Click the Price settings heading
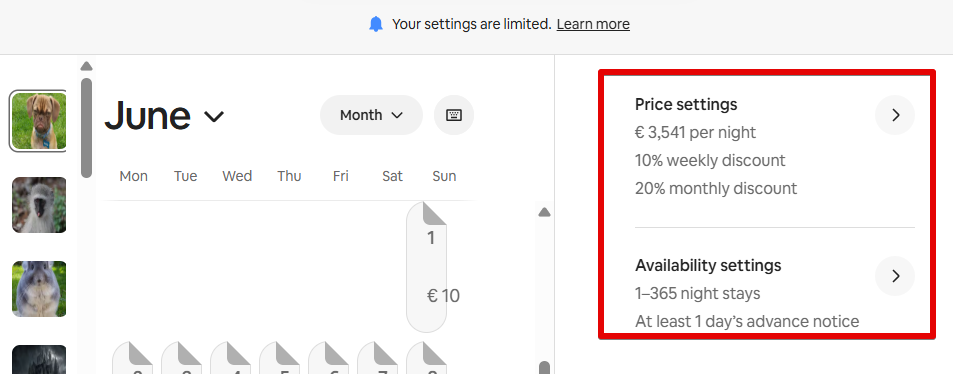Viewport: 953px width, 374px height. pyautogui.click(x=686, y=105)
